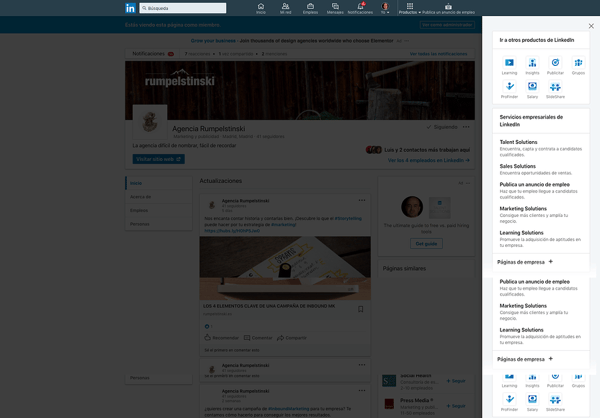Open the three-dot ad options above Get guide
This screenshot has width=600, height=418.
[468, 183]
